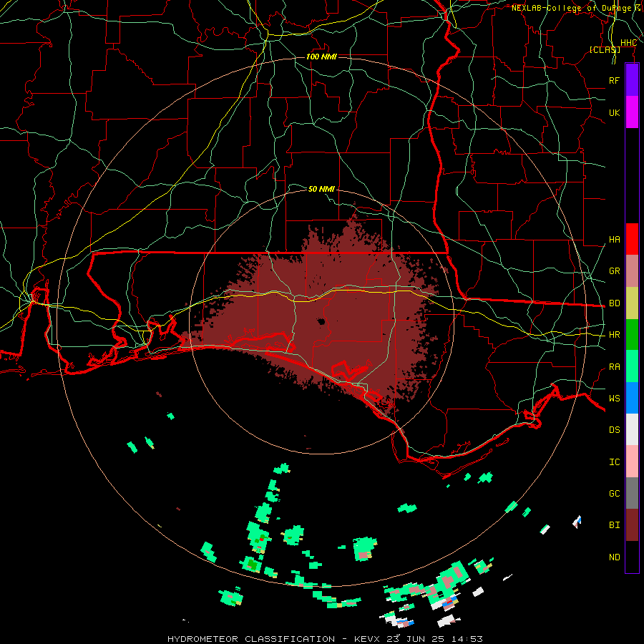This screenshot has width=644, height=644.
Task: Pick the dark green HR legend swatch
Action: click(x=632, y=335)
